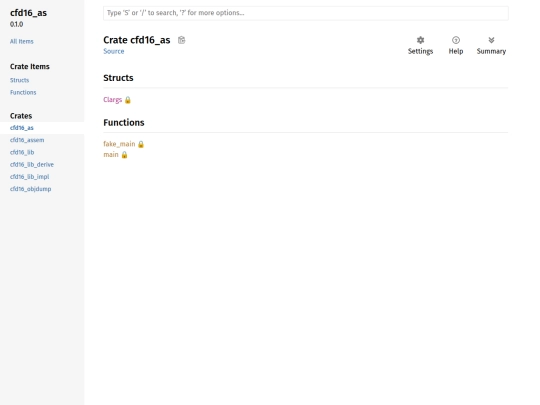Image resolution: width=540 pixels, height=405 pixels.
Task: Click lock icon beside Clargs
Action: point(128,100)
